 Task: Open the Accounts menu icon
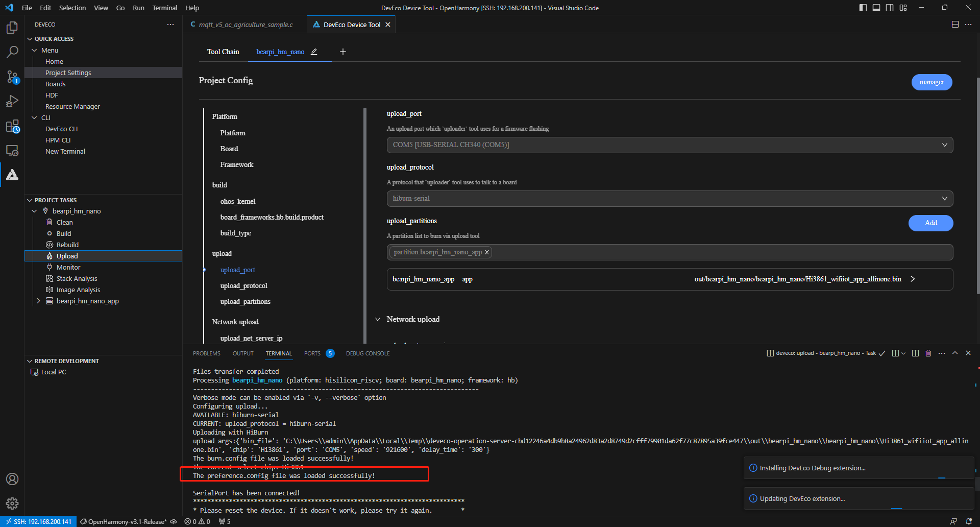point(12,479)
